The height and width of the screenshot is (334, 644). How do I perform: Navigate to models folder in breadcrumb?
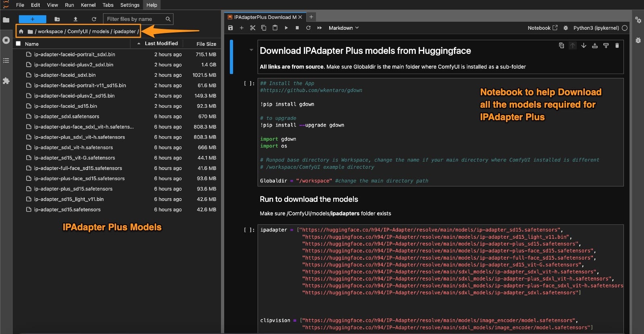101,31
